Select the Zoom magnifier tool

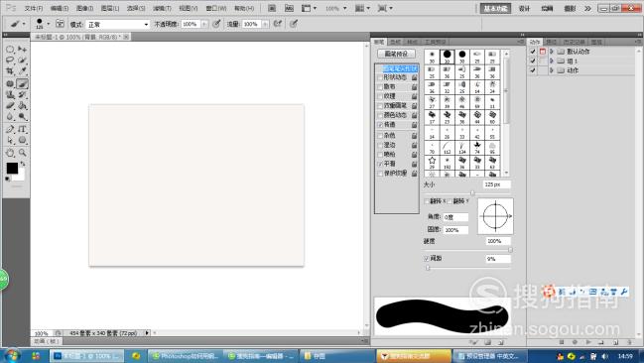22,153
